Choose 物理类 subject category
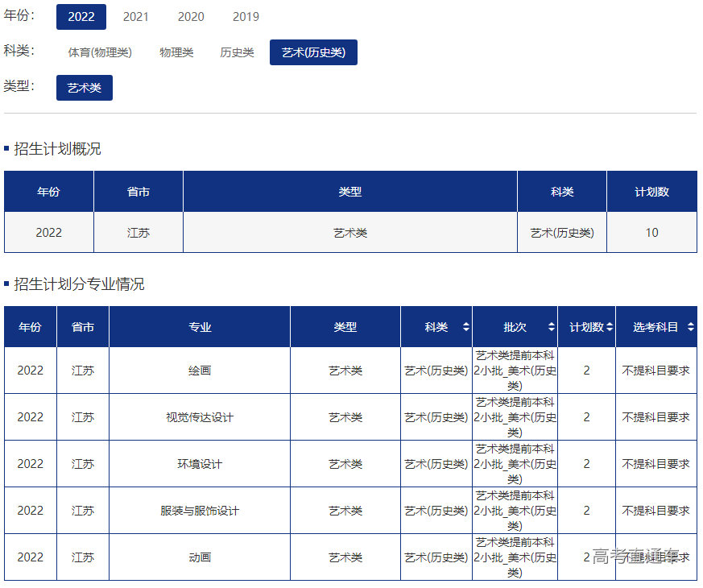This screenshot has width=703, height=588. (176, 52)
